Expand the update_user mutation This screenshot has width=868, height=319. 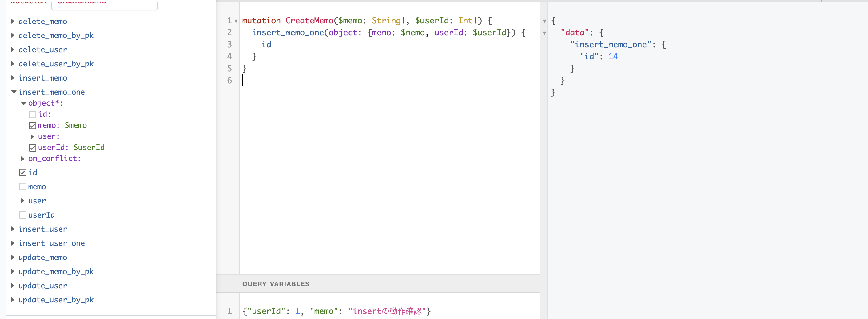[13, 286]
